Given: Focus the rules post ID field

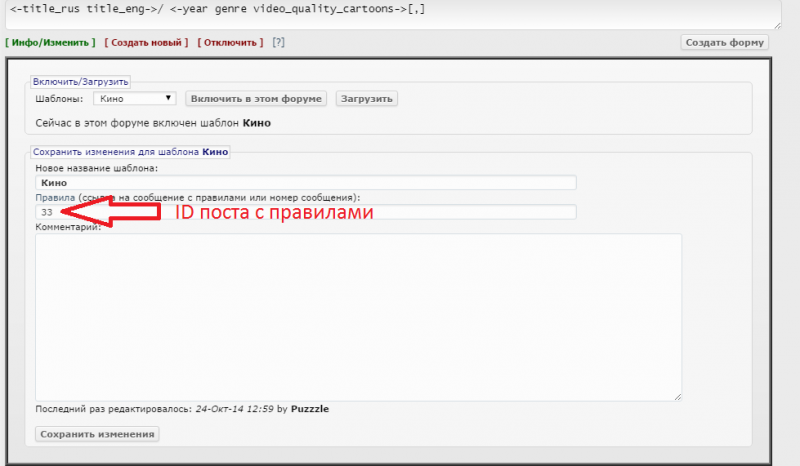Looking at the screenshot, I should pyautogui.click(x=306, y=212).
